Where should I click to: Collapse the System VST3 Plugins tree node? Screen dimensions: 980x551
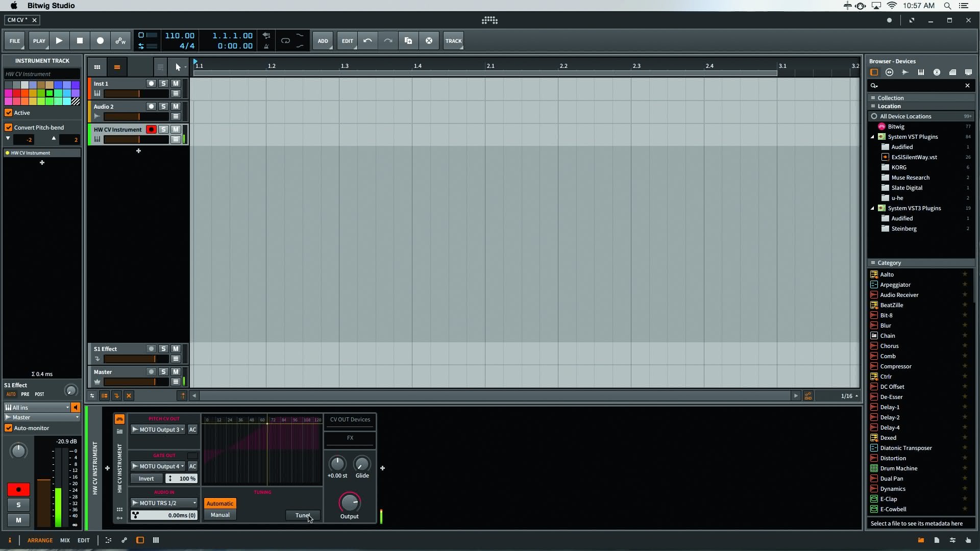tap(872, 208)
